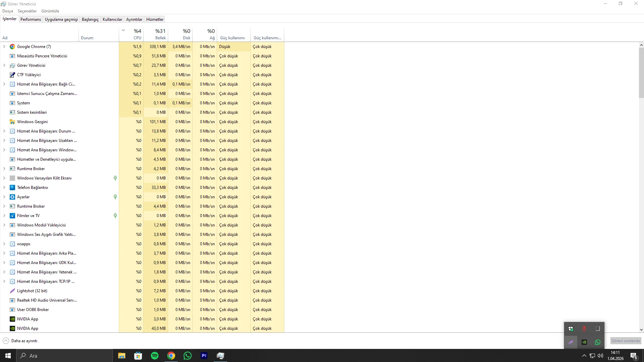Click the volume speaker icon in system tray
The height and width of the screenshot is (362, 644).
[x=600, y=356]
